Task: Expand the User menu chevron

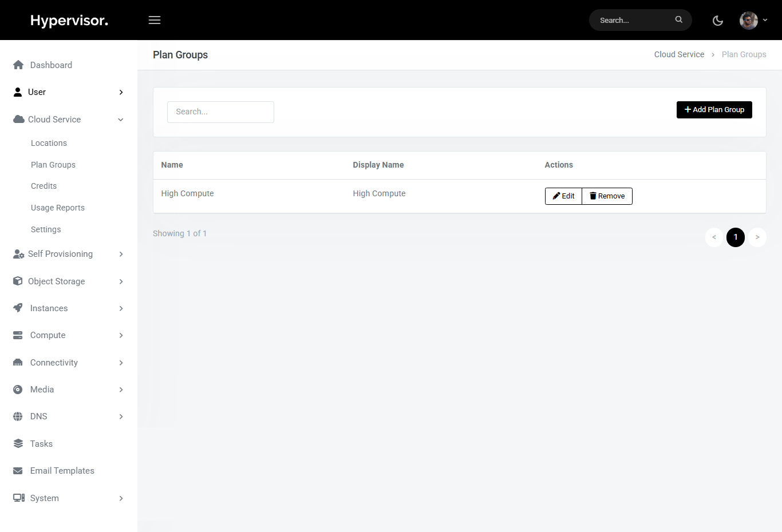Action: [x=121, y=92]
